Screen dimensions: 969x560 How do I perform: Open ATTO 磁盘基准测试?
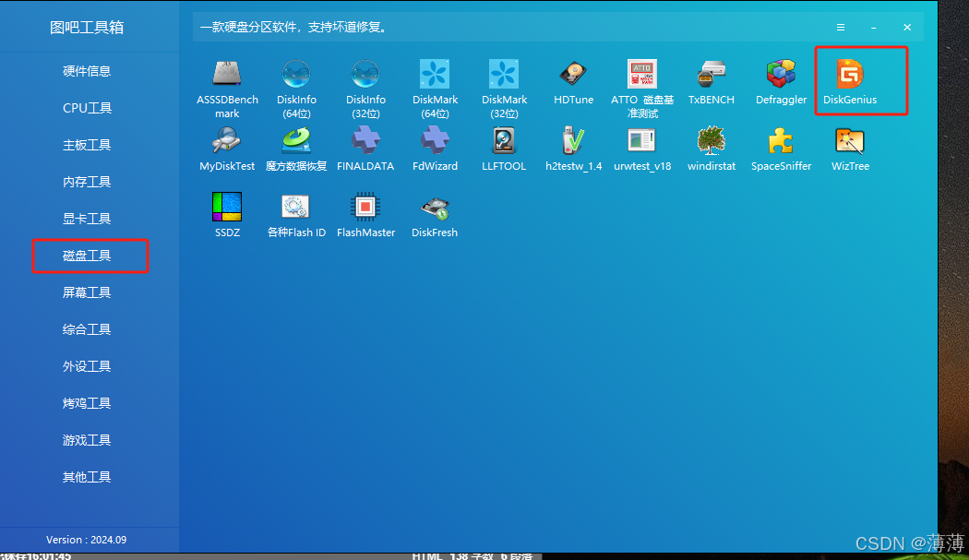[642, 89]
